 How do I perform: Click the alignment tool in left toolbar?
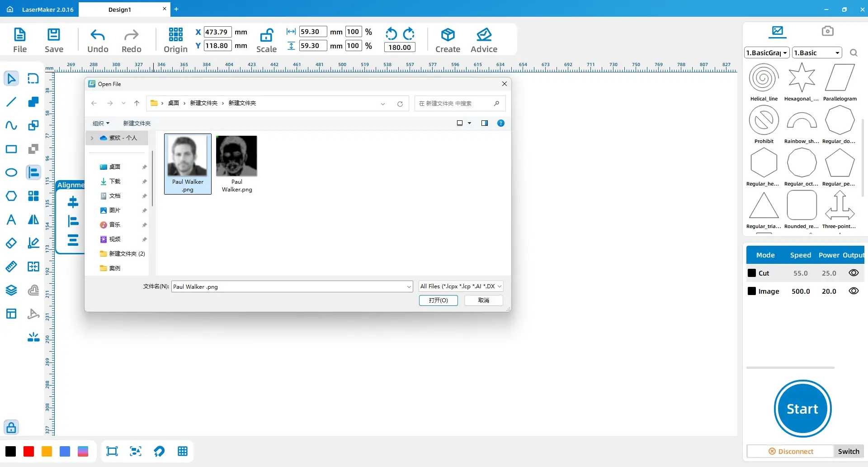tap(33, 172)
